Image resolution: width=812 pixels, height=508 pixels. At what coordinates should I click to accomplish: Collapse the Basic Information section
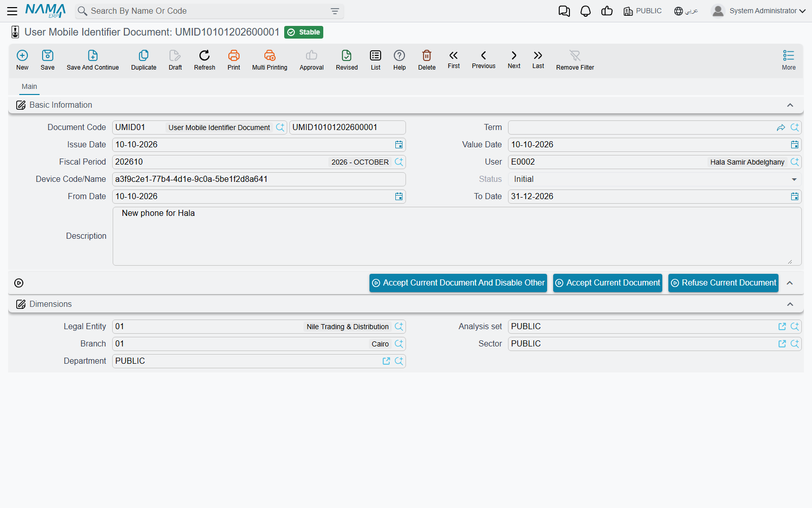coord(790,105)
